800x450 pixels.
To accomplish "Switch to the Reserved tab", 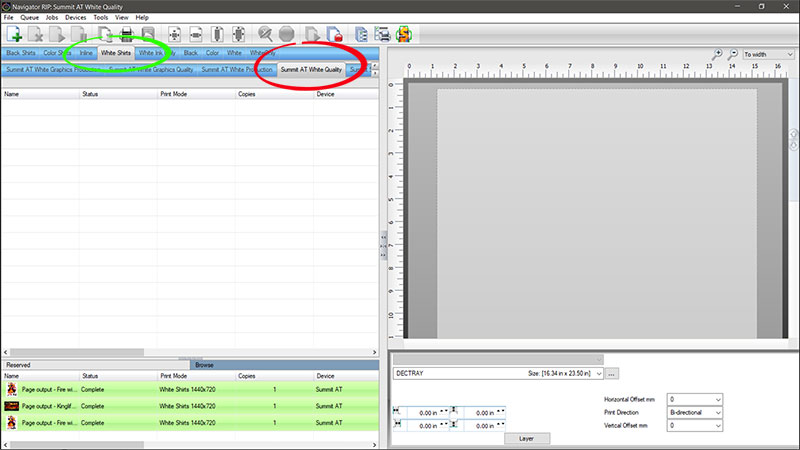I will (96, 365).
